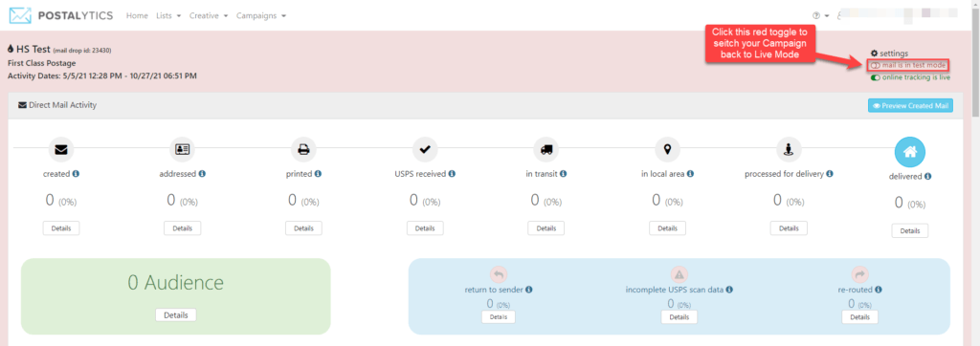Toggle online tracking is live switch
980x346 pixels.
click(x=876, y=77)
